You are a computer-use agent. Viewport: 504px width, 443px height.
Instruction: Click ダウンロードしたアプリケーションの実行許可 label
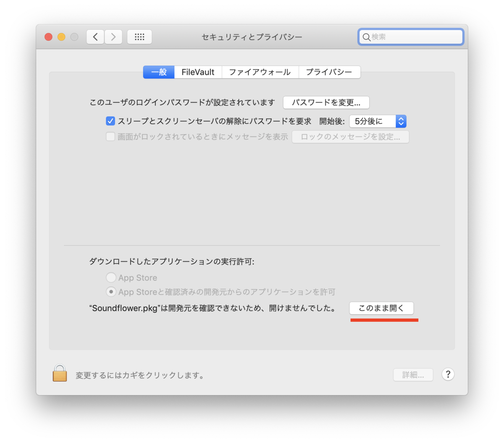tap(172, 261)
